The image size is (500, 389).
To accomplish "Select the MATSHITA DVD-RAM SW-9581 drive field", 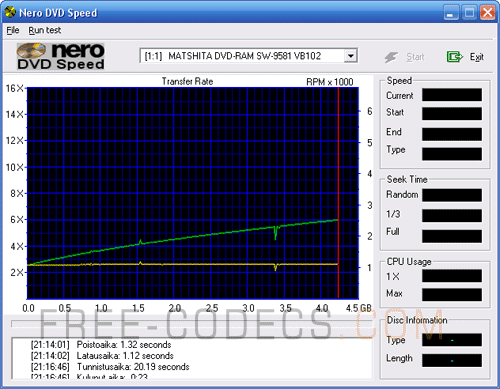I will click(x=248, y=56).
